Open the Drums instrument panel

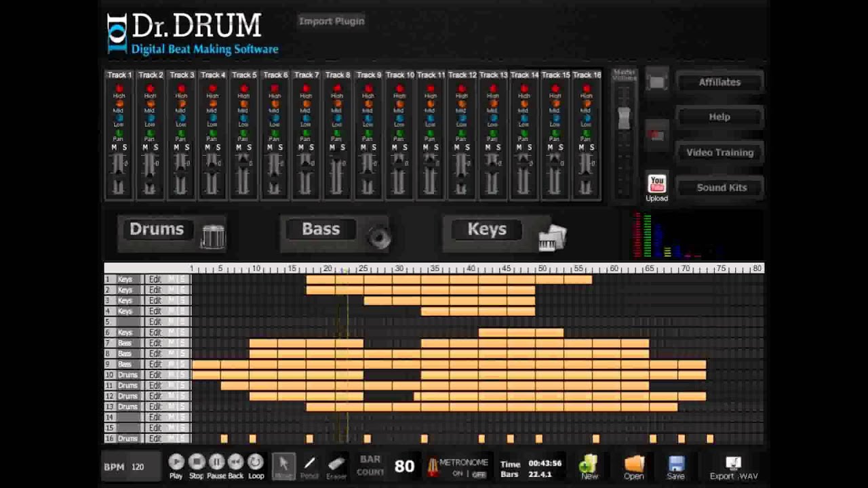pos(157,229)
